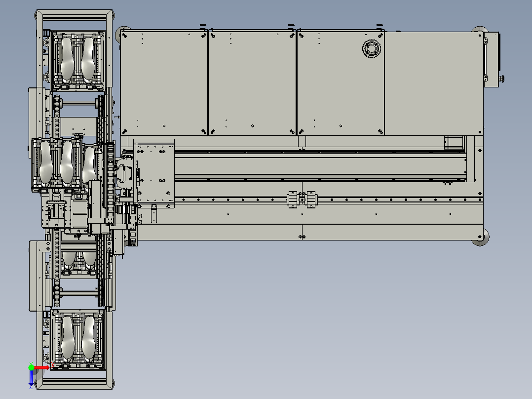The height and width of the screenshot is (399, 532).
Task: Pick the vertical handle on the right-side control box
Action: 486,59
